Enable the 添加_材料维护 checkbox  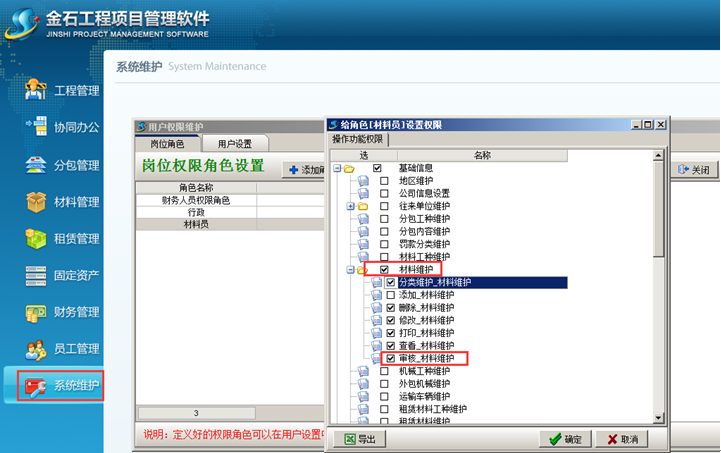pos(391,296)
